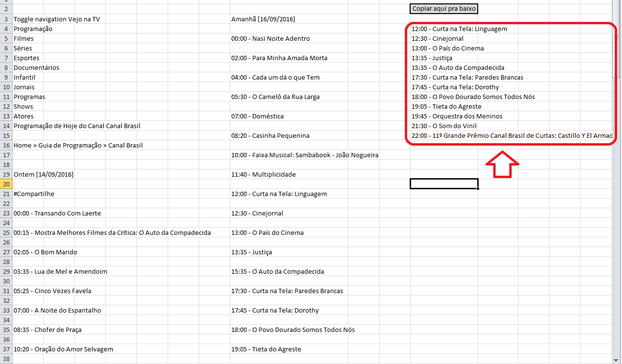This screenshot has height=364, width=622.
Task: Select the 'Infantil' cell
Action: click(x=25, y=77)
